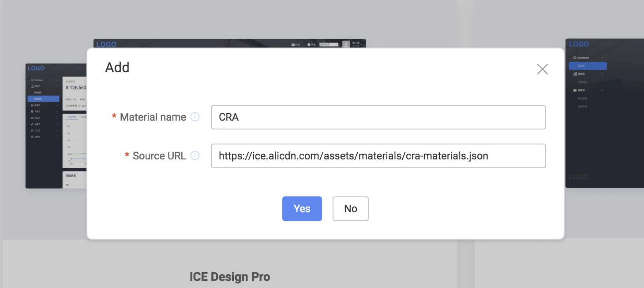Click into the Source URL input field

378,156
